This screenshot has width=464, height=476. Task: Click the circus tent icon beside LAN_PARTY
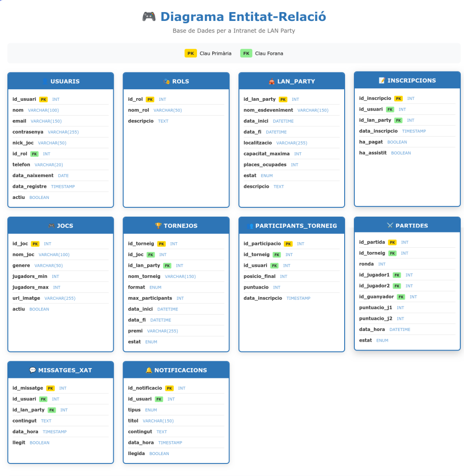click(x=271, y=81)
